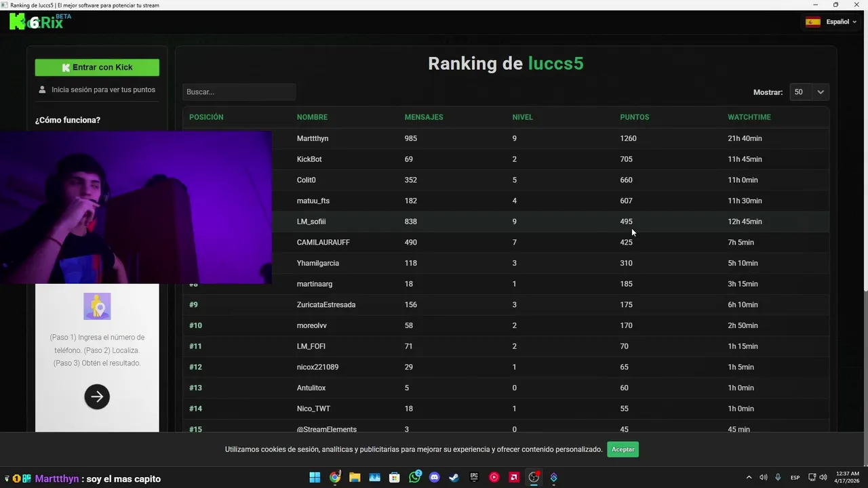Click the microphone icon in system tray
Screen dimensions: 868x488
click(778, 478)
